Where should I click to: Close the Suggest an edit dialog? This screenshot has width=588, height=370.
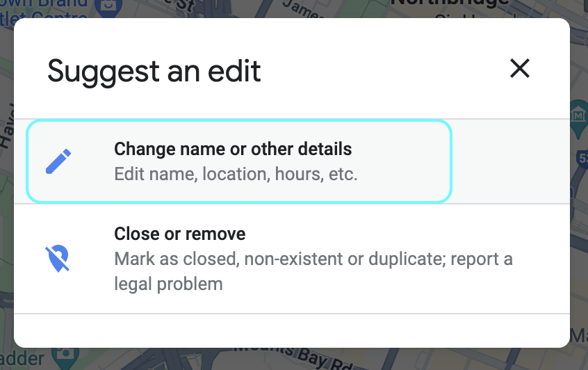(x=520, y=68)
